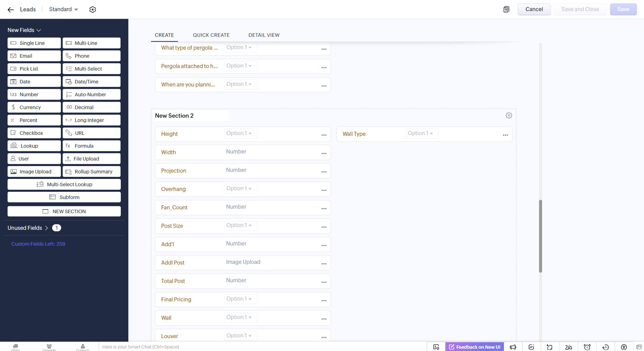Image resolution: width=644 pixels, height=351 pixels.
Task: Click the Smart Chat input bar
Action: coord(262,347)
